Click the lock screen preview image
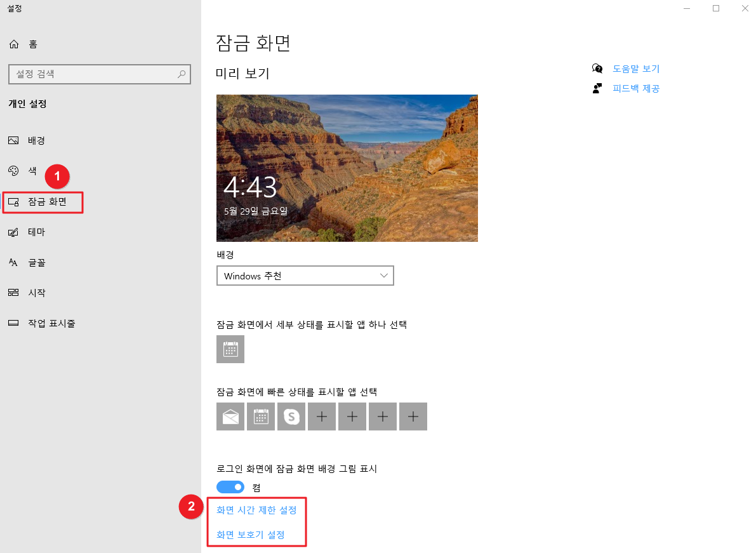 pos(347,168)
